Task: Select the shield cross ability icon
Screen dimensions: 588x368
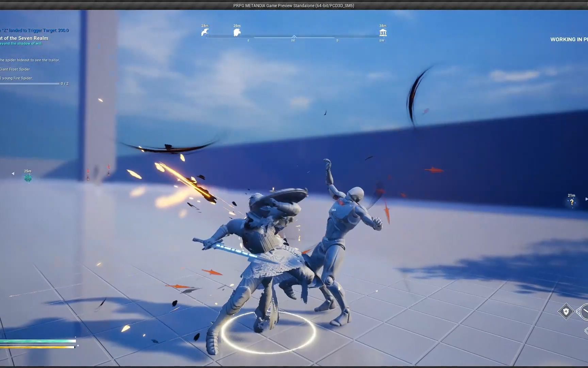Action: click(566, 311)
